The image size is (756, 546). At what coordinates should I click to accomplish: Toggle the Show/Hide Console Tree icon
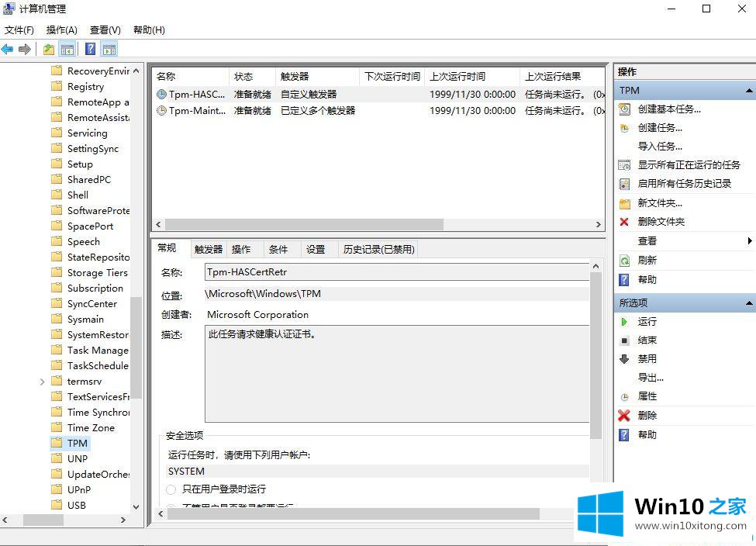(67, 49)
